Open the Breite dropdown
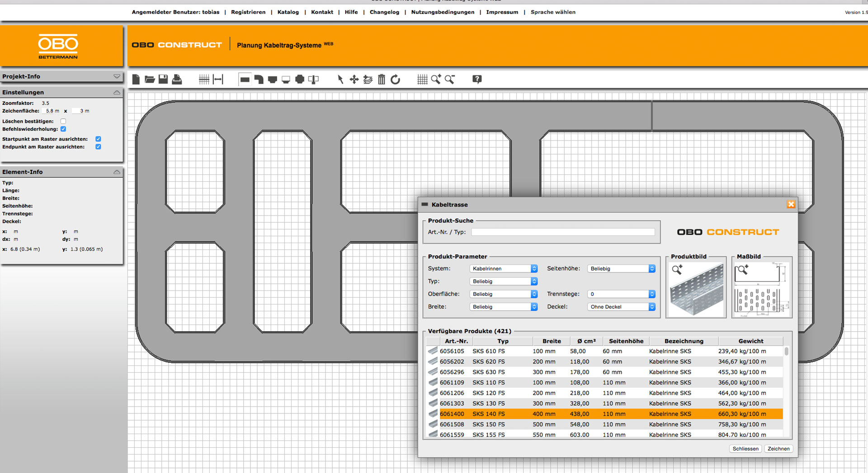This screenshot has width=868, height=473. pos(503,306)
